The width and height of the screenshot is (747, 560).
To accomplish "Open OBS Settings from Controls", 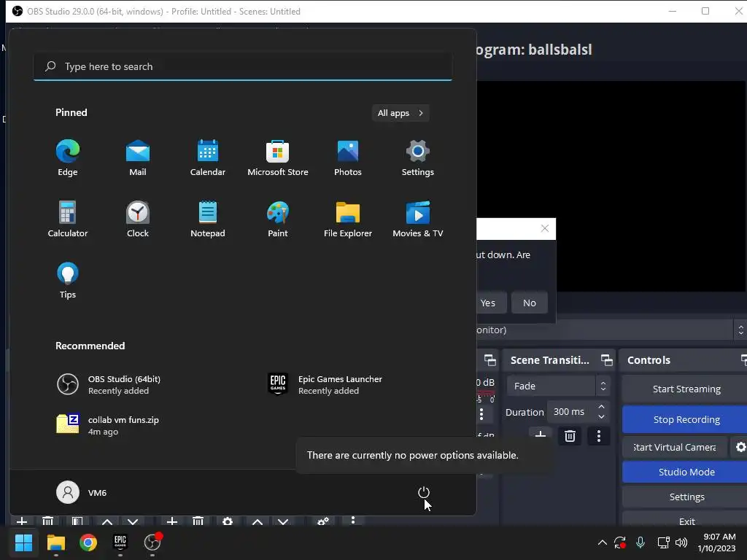I will point(686,497).
